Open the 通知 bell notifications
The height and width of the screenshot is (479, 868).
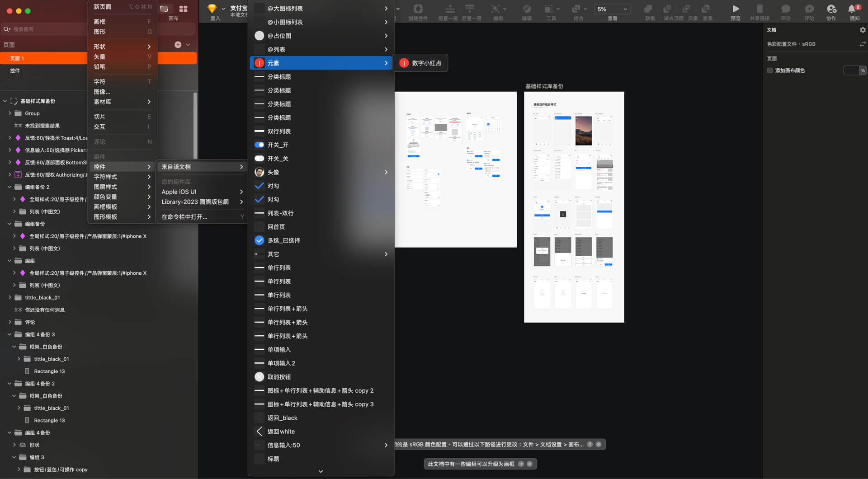click(853, 9)
